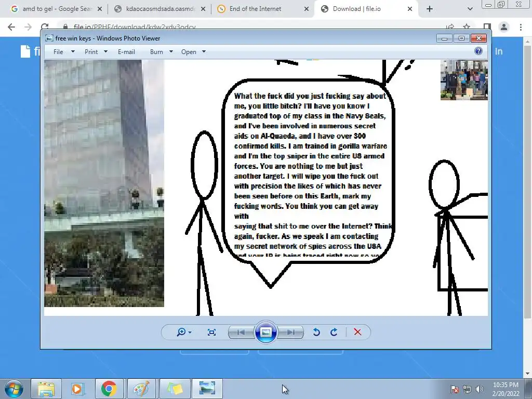Open Chrome three-dot menu

click(x=521, y=27)
